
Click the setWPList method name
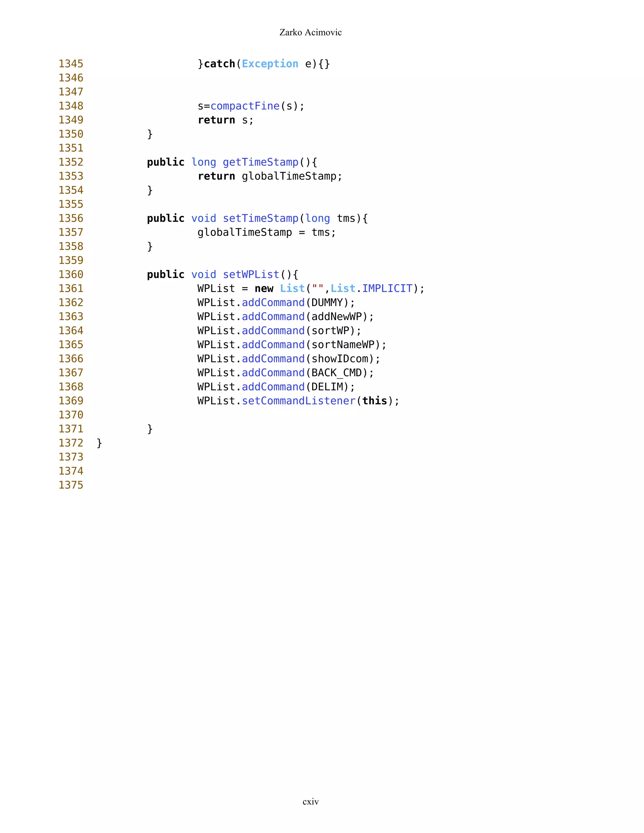click(x=251, y=274)
